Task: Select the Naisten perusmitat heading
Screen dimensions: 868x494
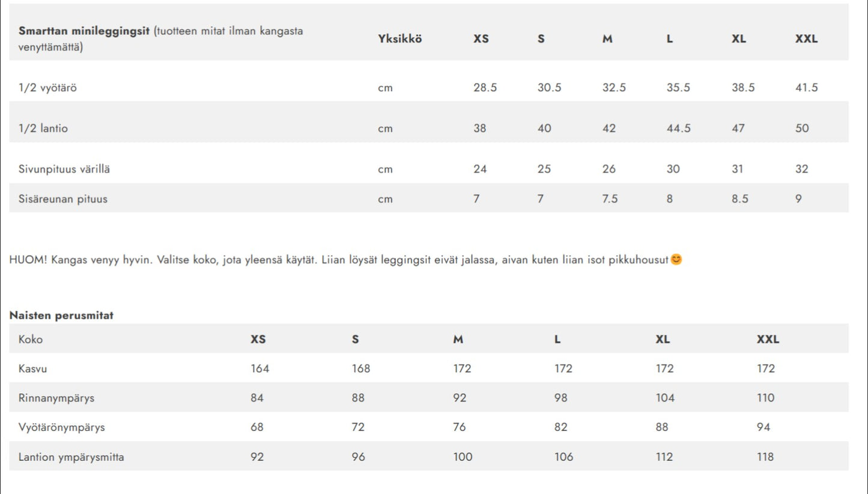Action: pos(61,315)
